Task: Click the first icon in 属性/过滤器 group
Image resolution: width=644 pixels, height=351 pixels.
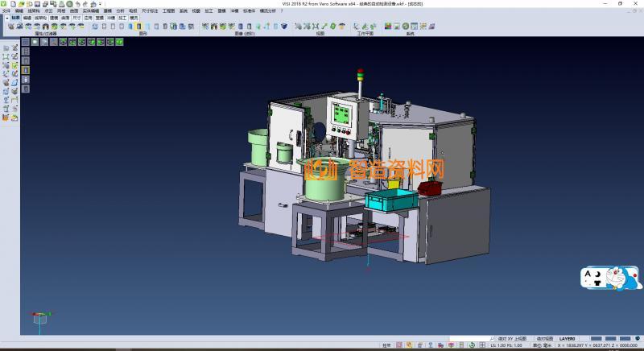Action: 10,27
